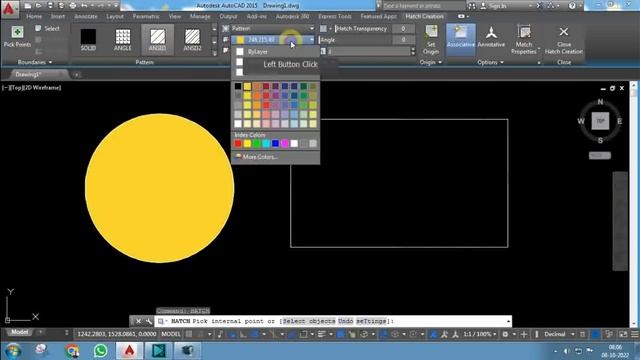
Task: Open the Annotate ribbon tab
Action: (86, 16)
